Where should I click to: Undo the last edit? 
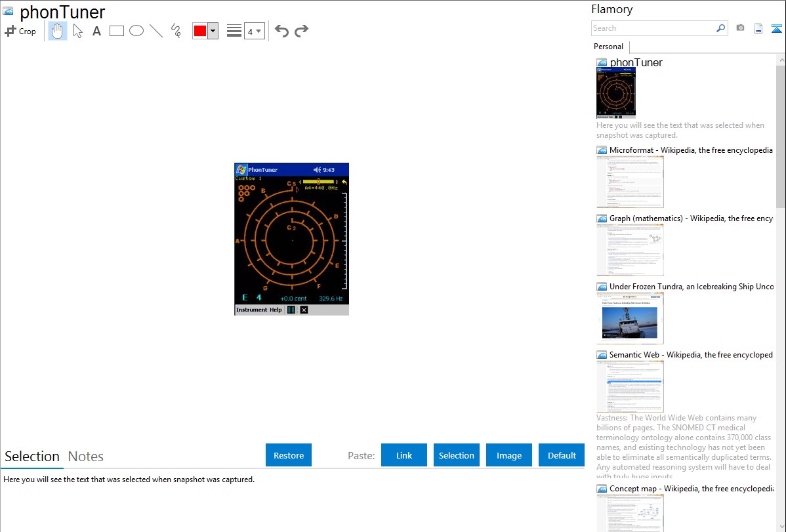tap(281, 31)
